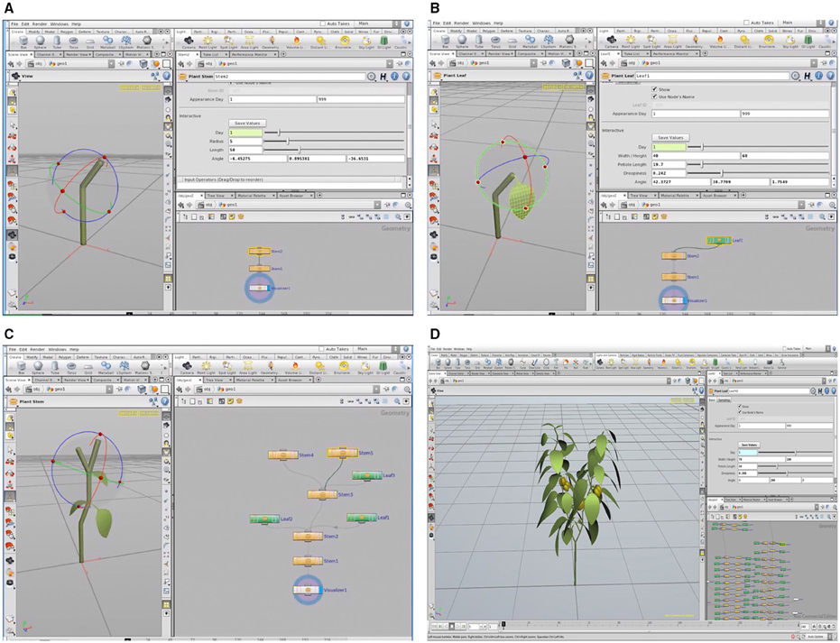This screenshot has width=840, height=643.
Task: Open the info icon for Plant Leaf, panel B
Action: pos(819,76)
